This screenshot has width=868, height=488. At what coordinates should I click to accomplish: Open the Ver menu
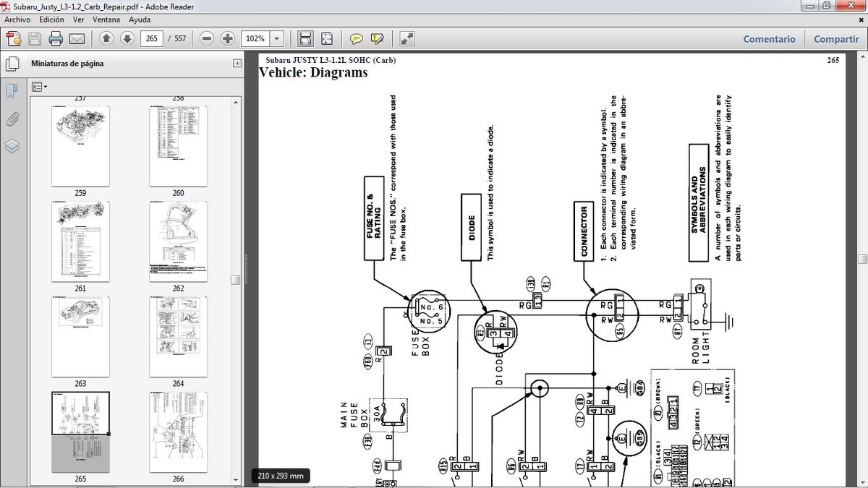[x=79, y=20]
